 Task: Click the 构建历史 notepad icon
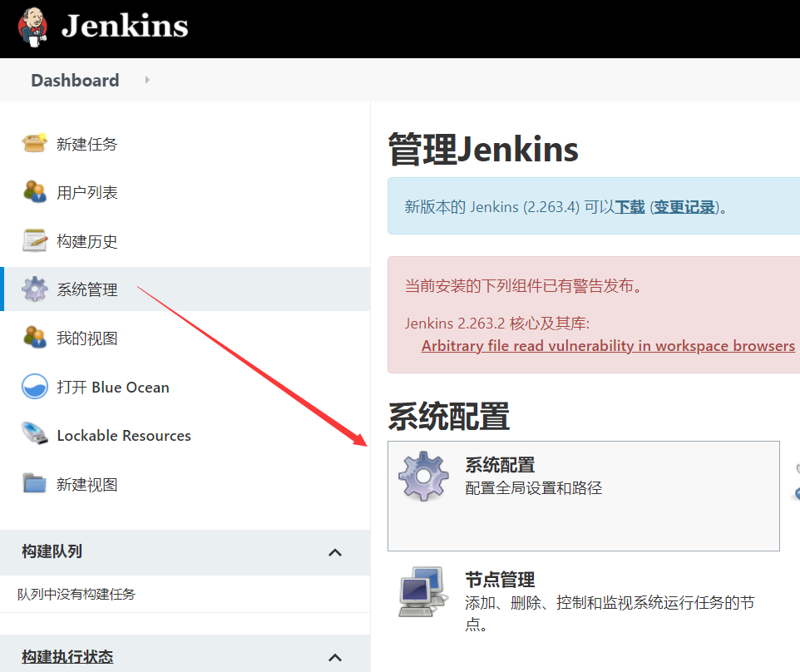pos(35,240)
